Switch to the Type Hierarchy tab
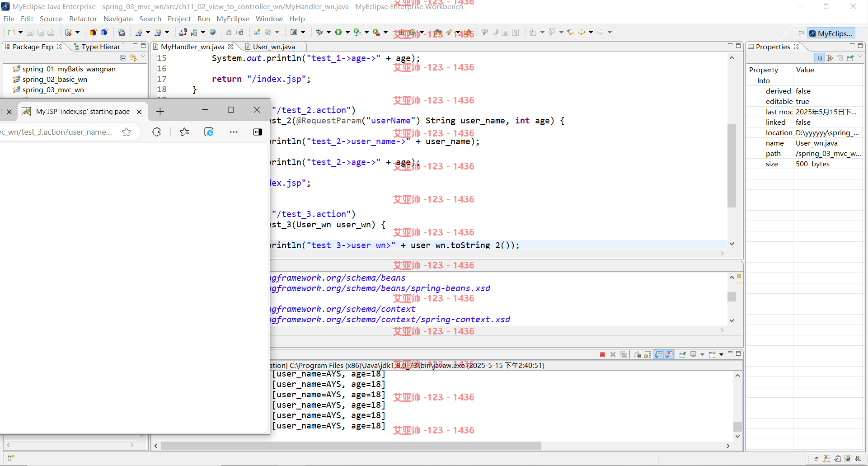Image resolution: width=868 pixels, height=466 pixels. [x=97, y=47]
